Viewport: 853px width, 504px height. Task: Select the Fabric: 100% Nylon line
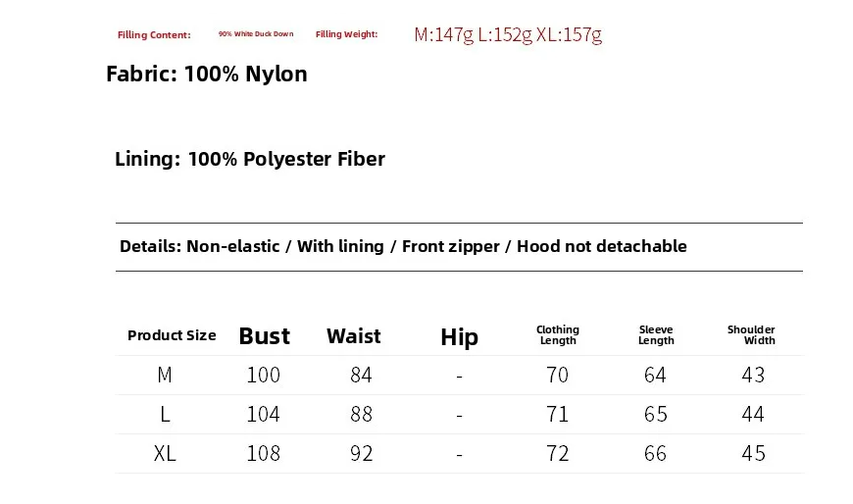pyautogui.click(x=207, y=75)
